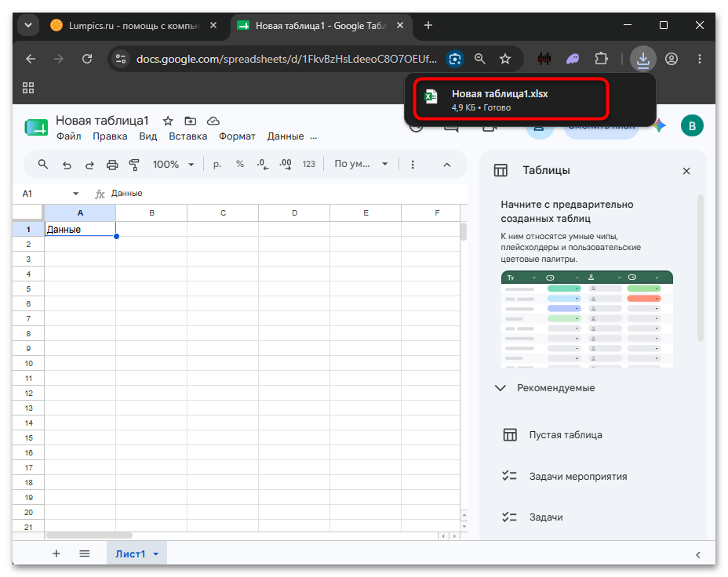Close the Таблицы side panel
This screenshot has width=728, height=577.
(686, 171)
